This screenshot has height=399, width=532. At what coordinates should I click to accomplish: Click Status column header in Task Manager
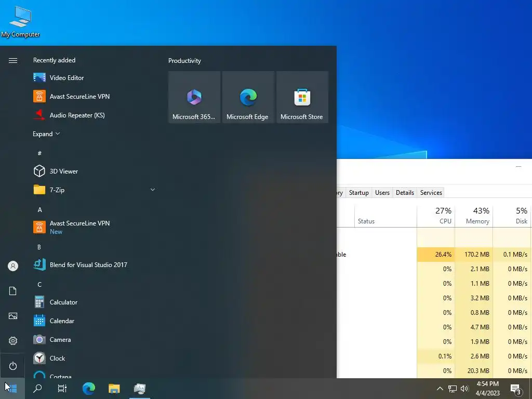point(385,216)
